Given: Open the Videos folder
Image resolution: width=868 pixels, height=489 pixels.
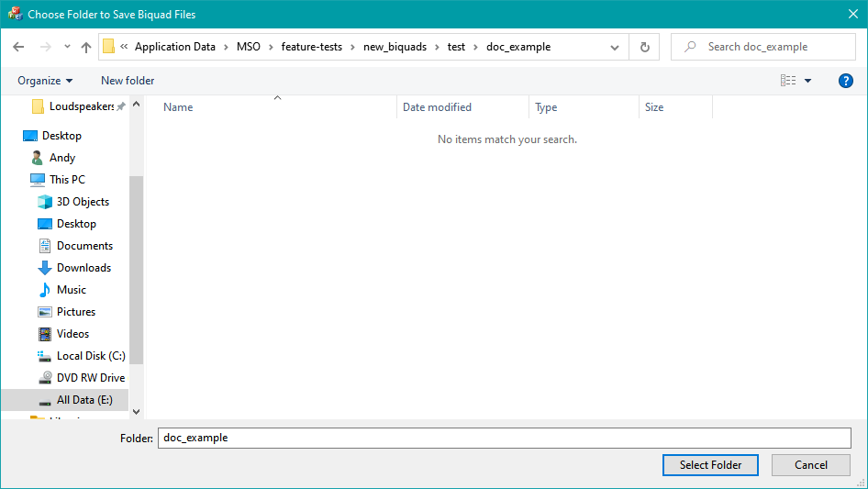Looking at the screenshot, I should [x=63, y=334].
